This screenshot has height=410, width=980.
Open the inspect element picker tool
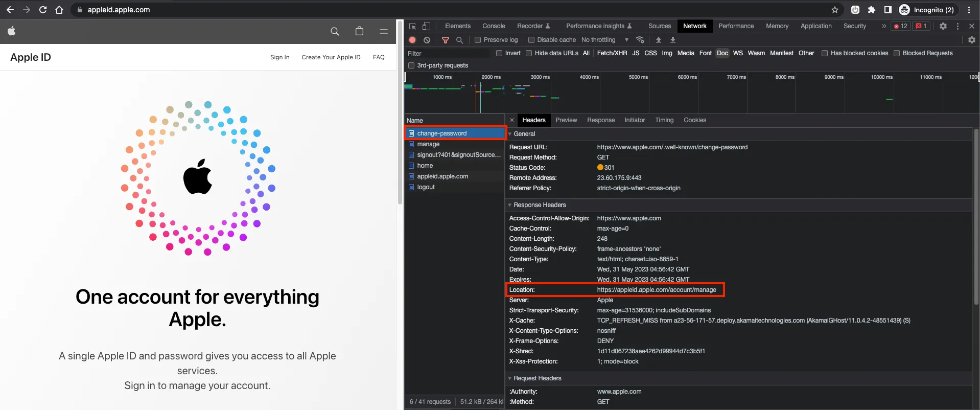click(413, 26)
